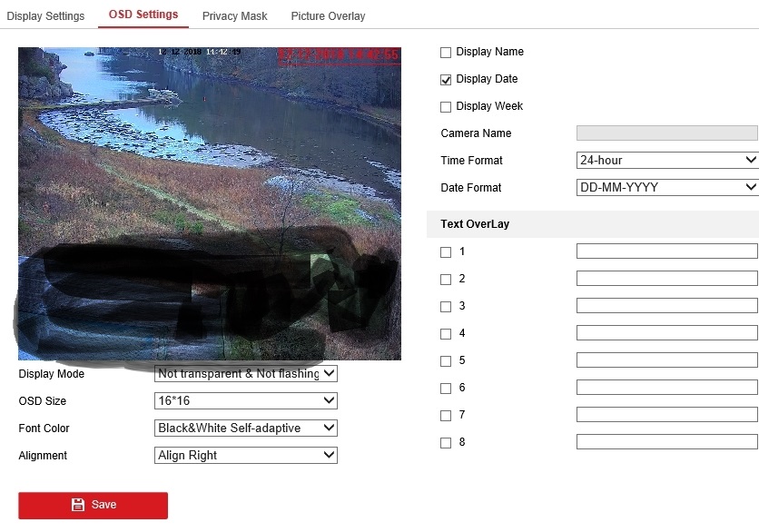Enable Text Overlay checkbox 8
The height and width of the screenshot is (532, 759).
[446, 443]
